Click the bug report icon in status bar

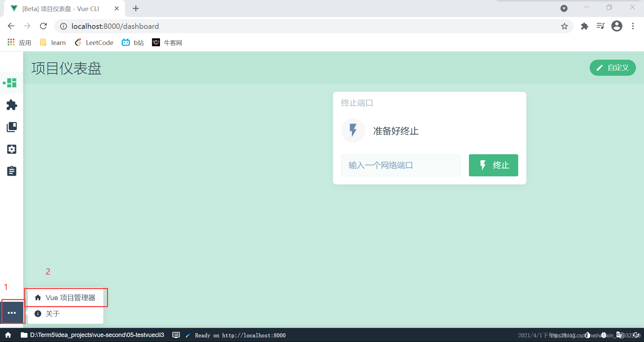coord(604,335)
